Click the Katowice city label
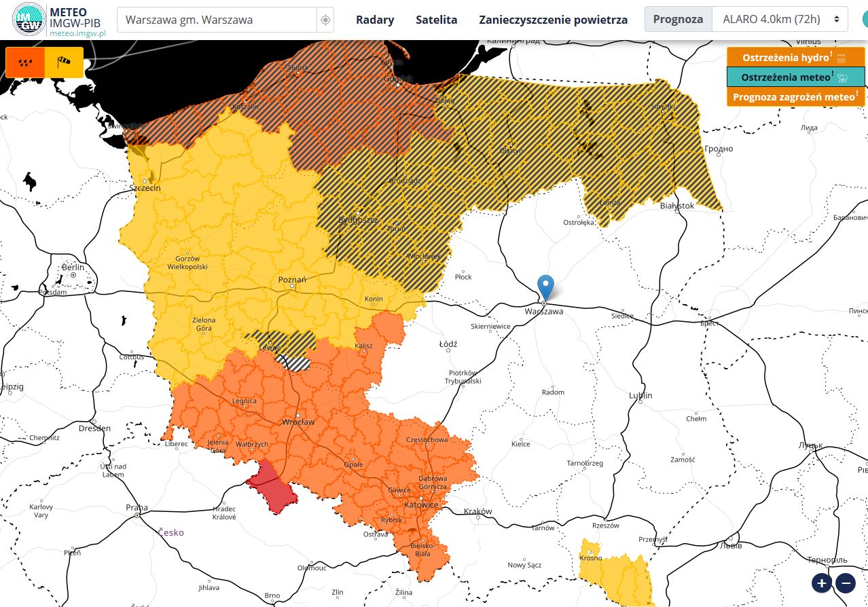 point(422,504)
